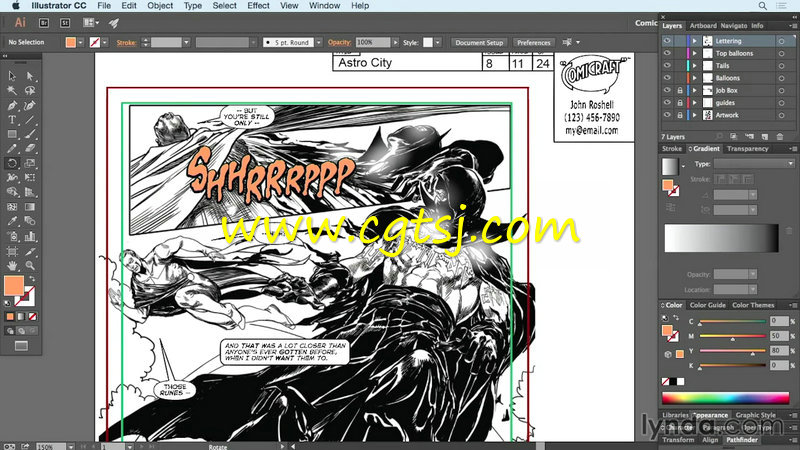Screen dimensions: 800x450
Task: Click the Opacity 100% input field
Action: (373, 42)
